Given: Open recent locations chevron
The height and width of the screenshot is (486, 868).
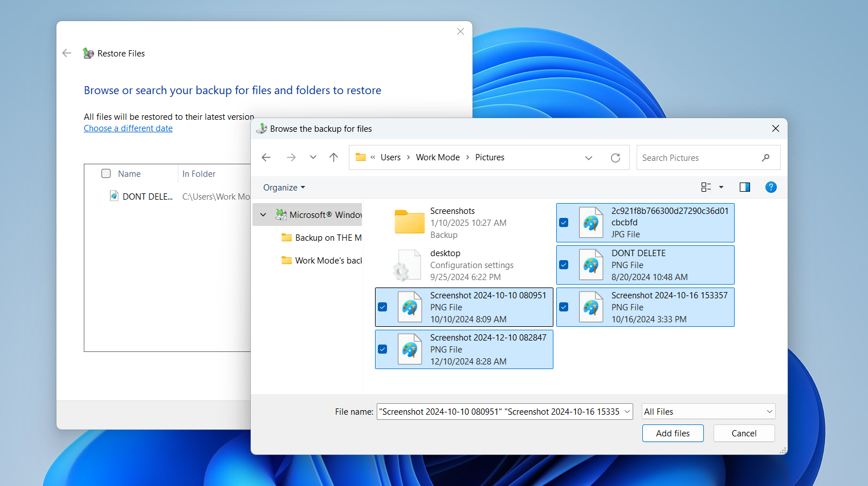Looking at the screenshot, I should click(313, 157).
